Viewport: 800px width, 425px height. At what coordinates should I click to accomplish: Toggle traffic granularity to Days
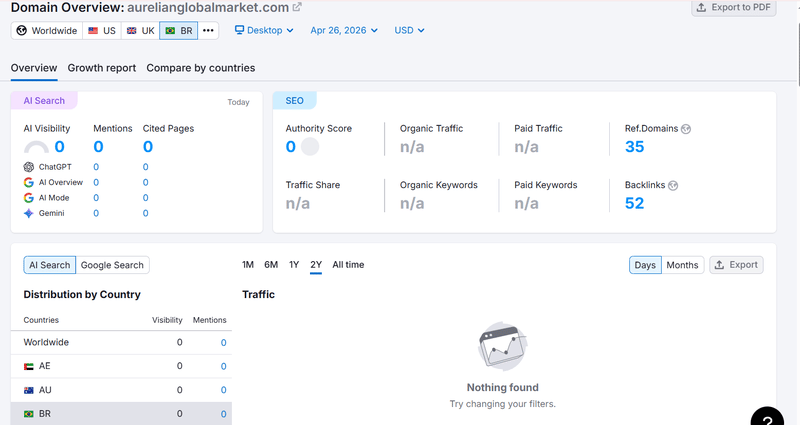tap(645, 265)
